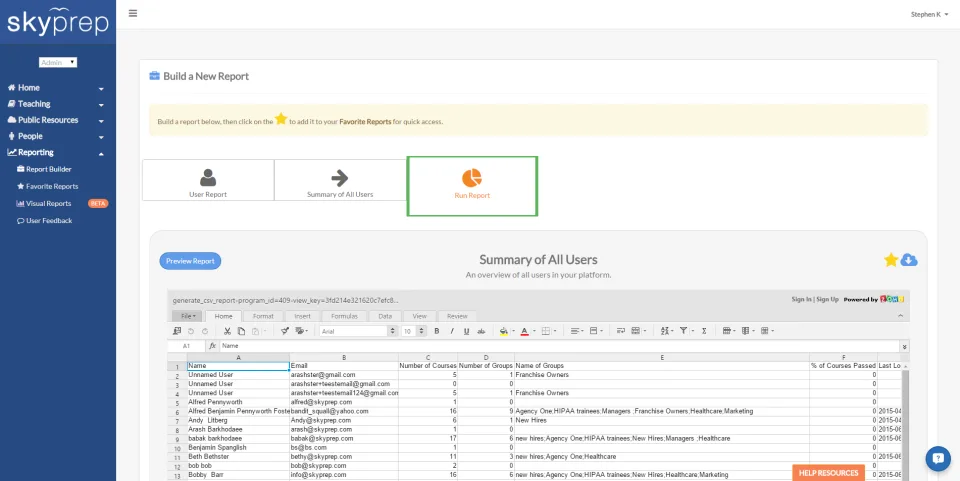The height and width of the screenshot is (481, 960).
Task: Click the A1 cell reference box
Action: point(186,346)
